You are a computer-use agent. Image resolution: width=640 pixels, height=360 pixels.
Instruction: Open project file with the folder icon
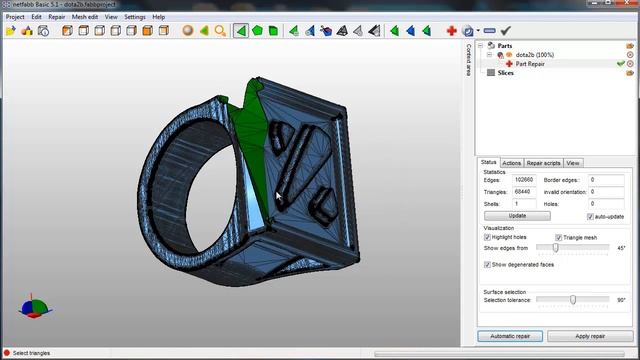pos(11,31)
